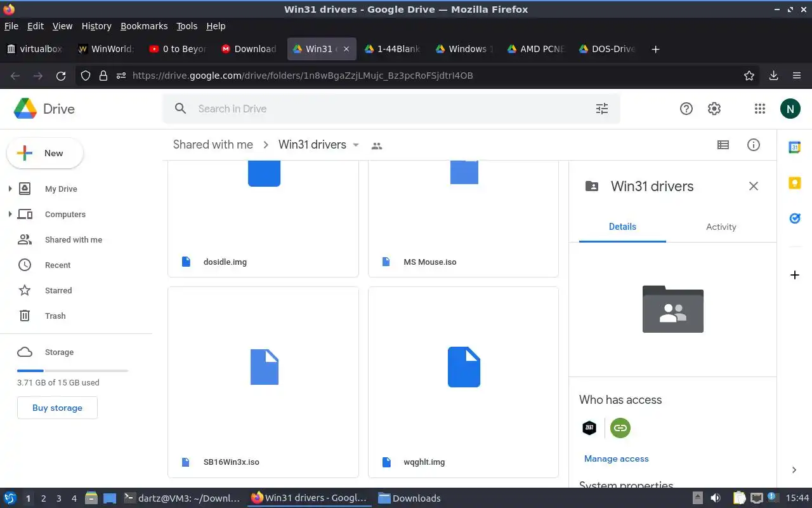Image resolution: width=812 pixels, height=508 pixels.
Task: Switch to the WinWorld browser tab
Action: [105, 49]
